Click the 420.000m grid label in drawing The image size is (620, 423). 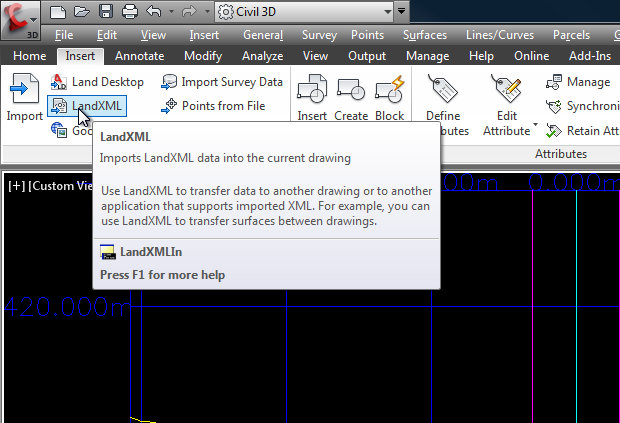pos(67,306)
